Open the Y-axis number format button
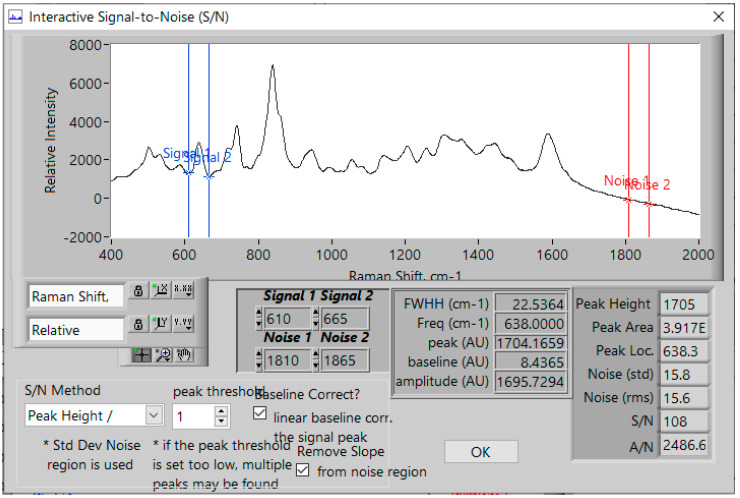740x498 pixels. click(183, 326)
